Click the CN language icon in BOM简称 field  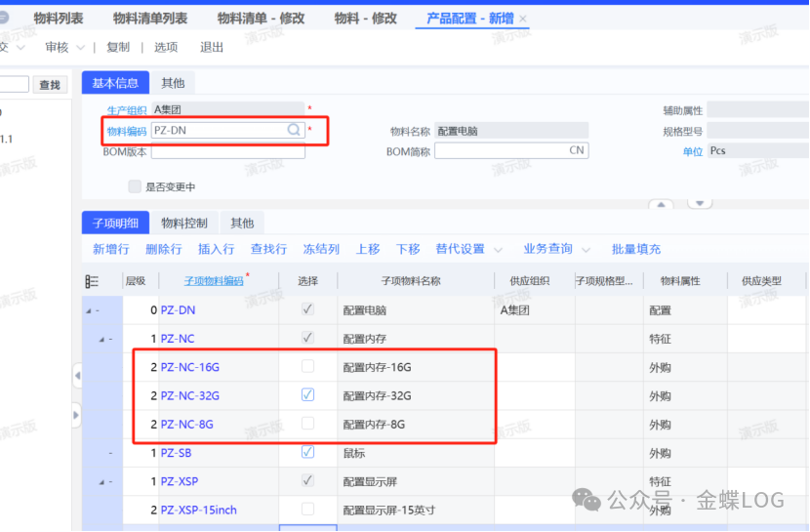click(577, 151)
